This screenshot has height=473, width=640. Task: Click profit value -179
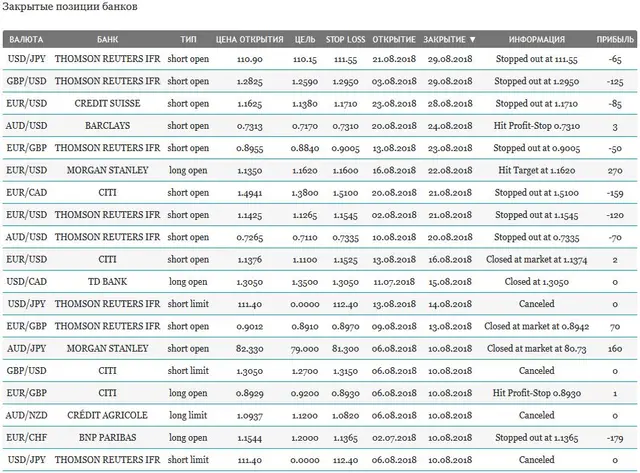[x=615, y=438]
